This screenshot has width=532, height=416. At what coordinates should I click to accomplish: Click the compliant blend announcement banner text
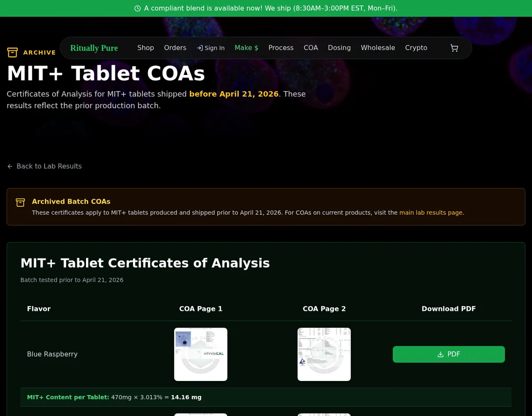pos(271,8)
